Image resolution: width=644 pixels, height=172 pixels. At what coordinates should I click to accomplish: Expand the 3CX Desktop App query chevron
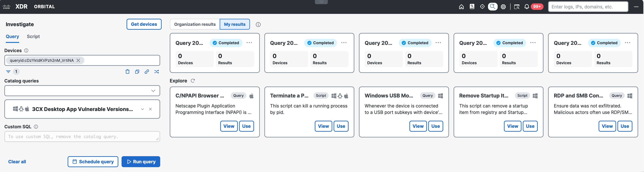tap(142, 109)
